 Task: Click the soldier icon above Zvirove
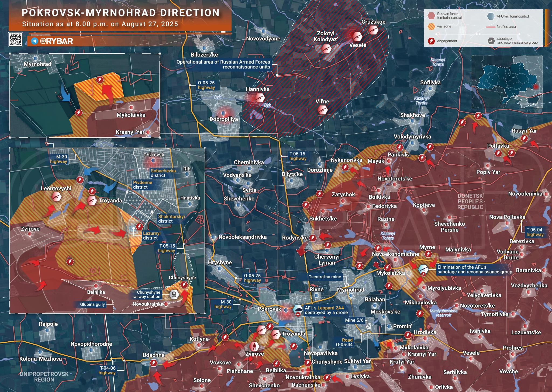(x=254, y=346)
